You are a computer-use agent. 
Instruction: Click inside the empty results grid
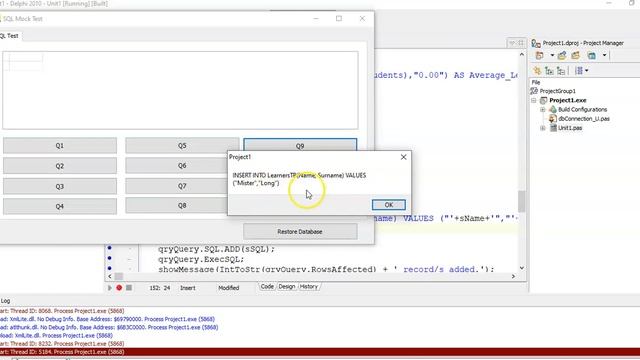180,90
